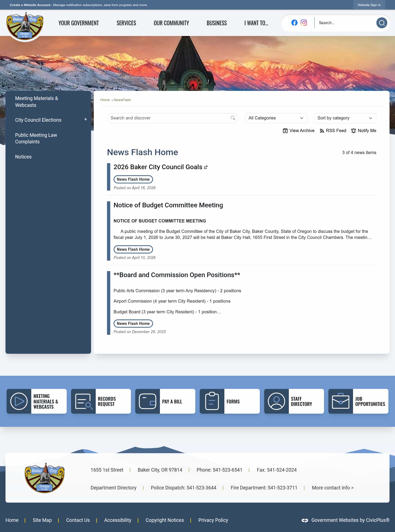Image resolution: width=395 pixels, height=532 pixels.
Task: Click the Staff Directory label
Action: pos(301,401)
